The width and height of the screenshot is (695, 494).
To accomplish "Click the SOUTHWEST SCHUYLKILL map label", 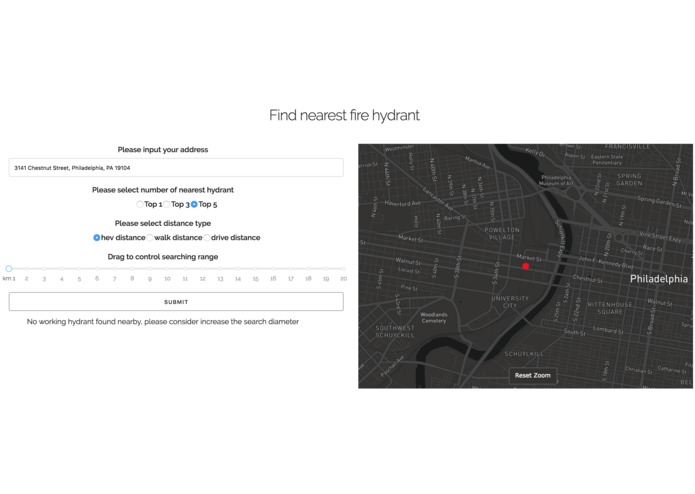I will click(395, 332).
